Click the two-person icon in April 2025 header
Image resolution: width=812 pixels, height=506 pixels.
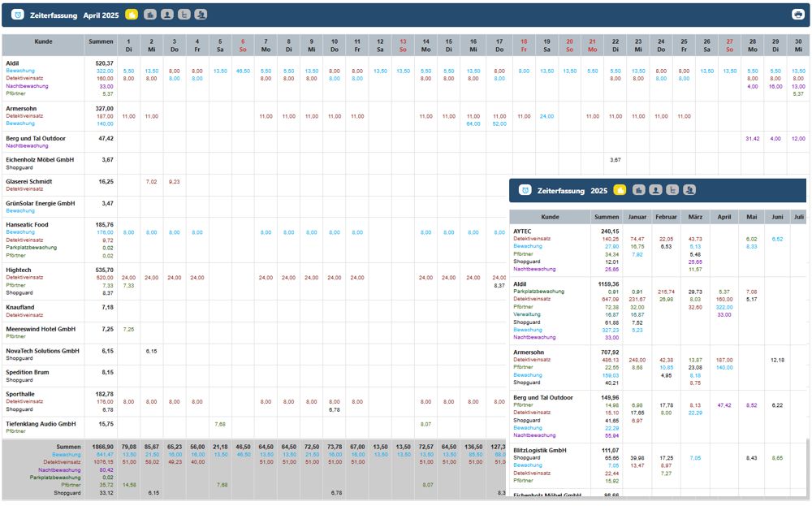(201, 15)
